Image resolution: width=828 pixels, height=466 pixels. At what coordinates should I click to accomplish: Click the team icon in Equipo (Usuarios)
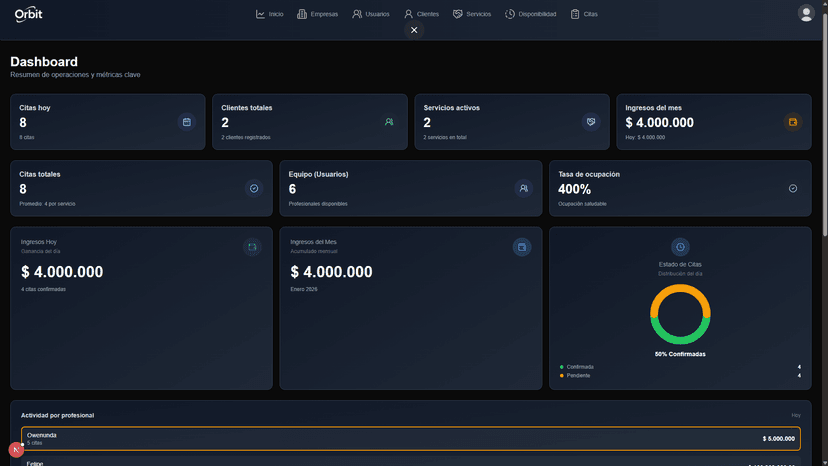(x=524, y=189)
